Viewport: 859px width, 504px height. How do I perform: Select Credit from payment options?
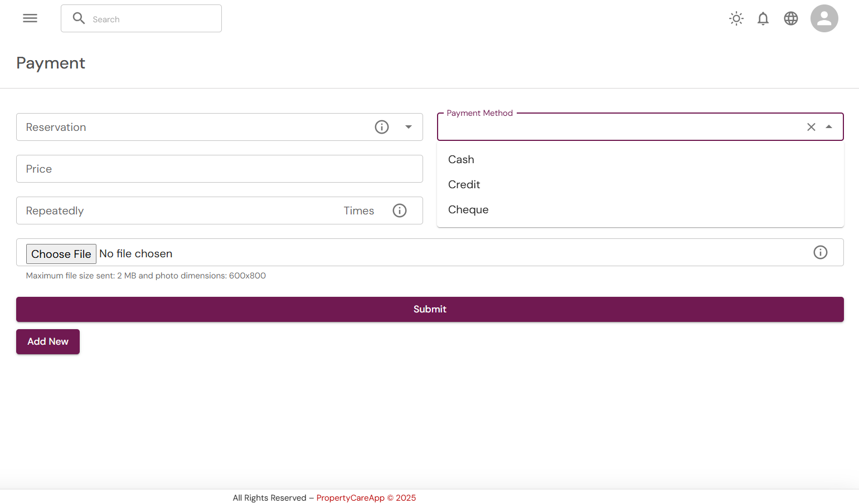click(x=464, y=184)
